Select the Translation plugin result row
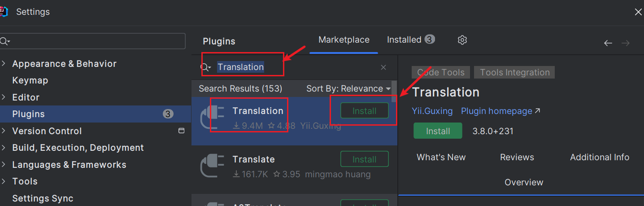This screenshot has height=206, width=644. 294,121
